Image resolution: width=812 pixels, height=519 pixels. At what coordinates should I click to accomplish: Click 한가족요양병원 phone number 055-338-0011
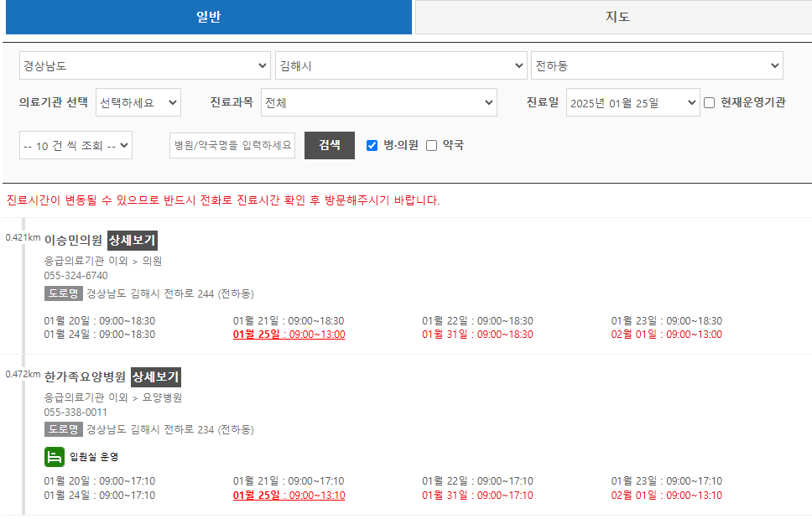click(x=75, y=413)
